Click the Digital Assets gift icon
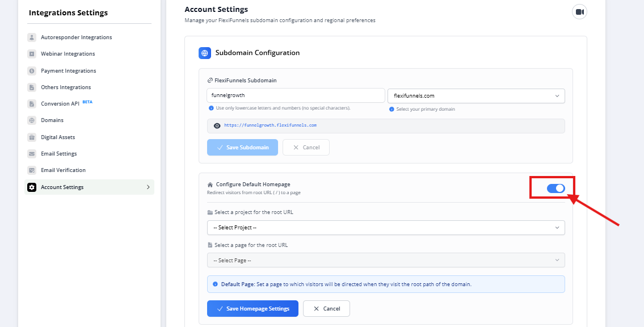The height and width of the screenshot is (327, 644). tap(32, 137)
